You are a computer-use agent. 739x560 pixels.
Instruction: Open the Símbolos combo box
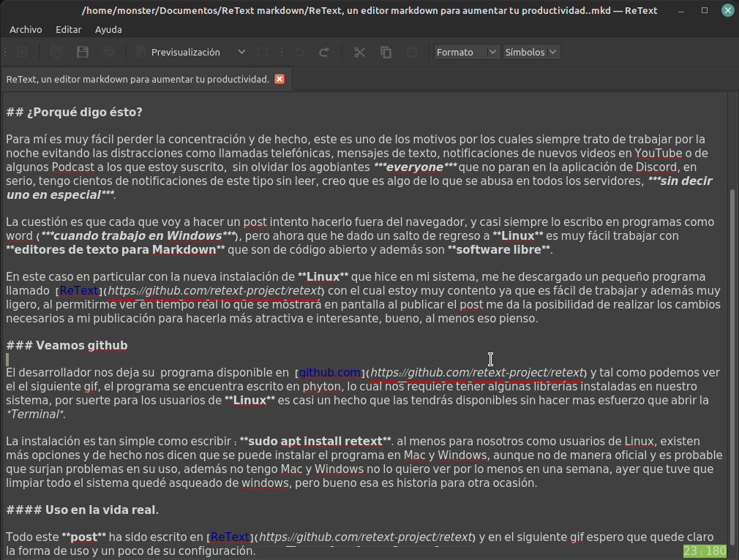[x=531, y=52]
